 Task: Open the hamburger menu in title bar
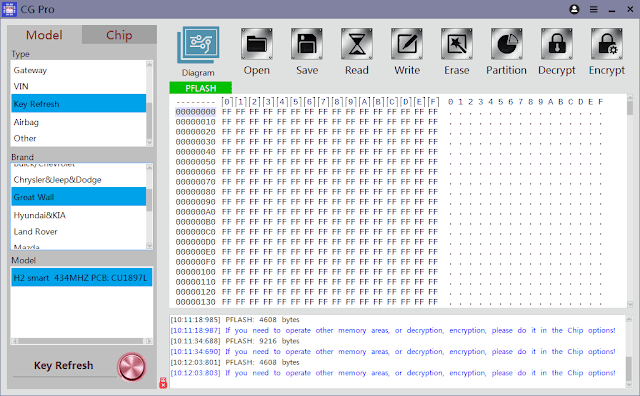tap(593, 9)
